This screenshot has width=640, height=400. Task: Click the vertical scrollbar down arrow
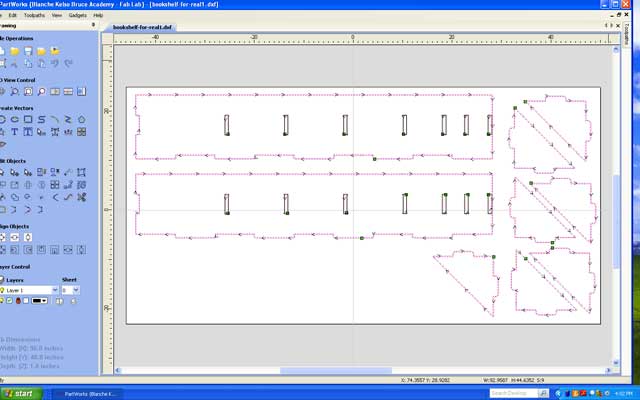coord(616,362)
